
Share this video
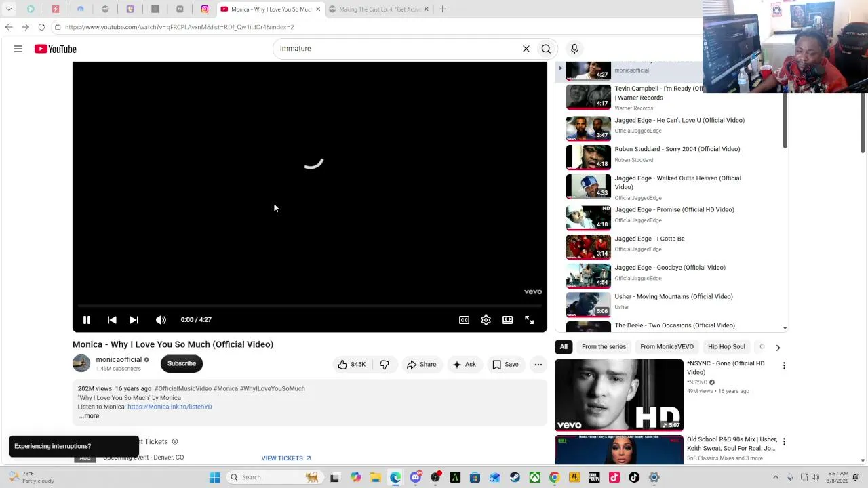[421, 365]
